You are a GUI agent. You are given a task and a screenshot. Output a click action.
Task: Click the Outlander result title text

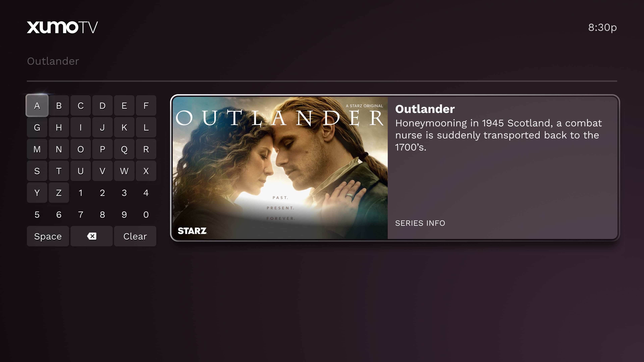pyautogui.click(x=425, y=109)
